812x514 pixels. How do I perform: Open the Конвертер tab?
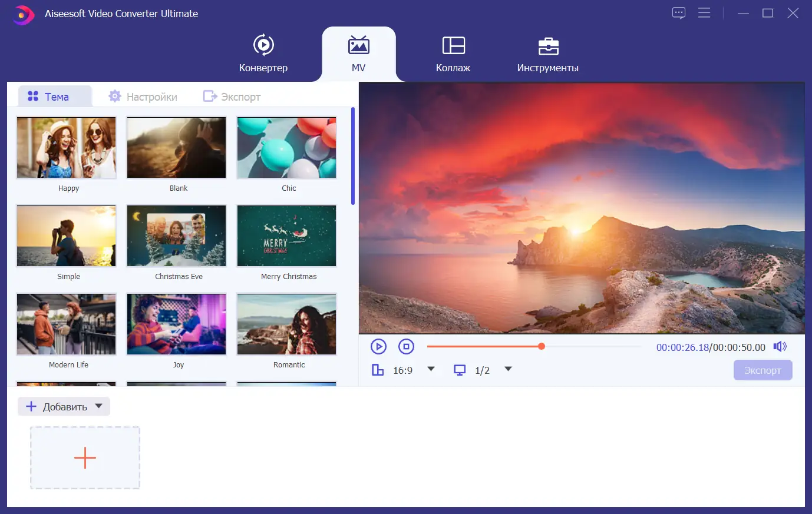point(263,54)
